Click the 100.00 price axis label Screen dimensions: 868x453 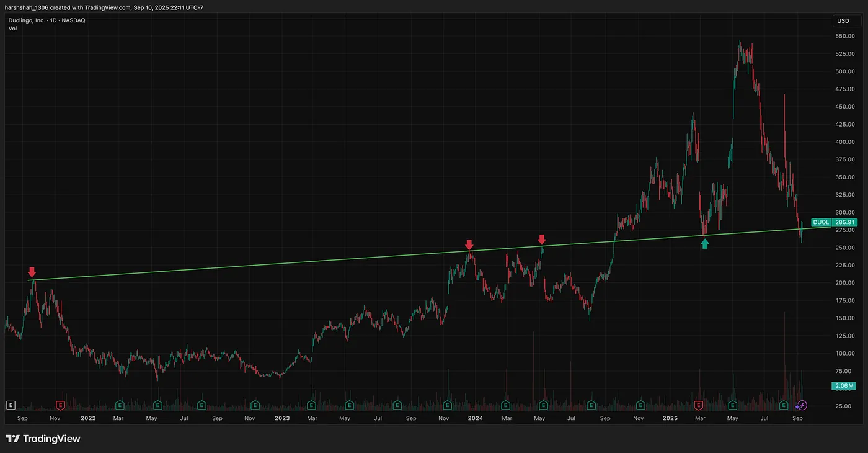click(x=844, y=354)
